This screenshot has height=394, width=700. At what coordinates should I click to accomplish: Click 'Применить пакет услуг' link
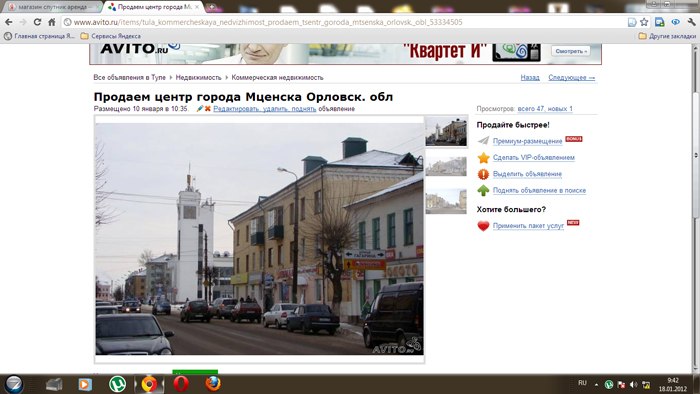(528, 226)
